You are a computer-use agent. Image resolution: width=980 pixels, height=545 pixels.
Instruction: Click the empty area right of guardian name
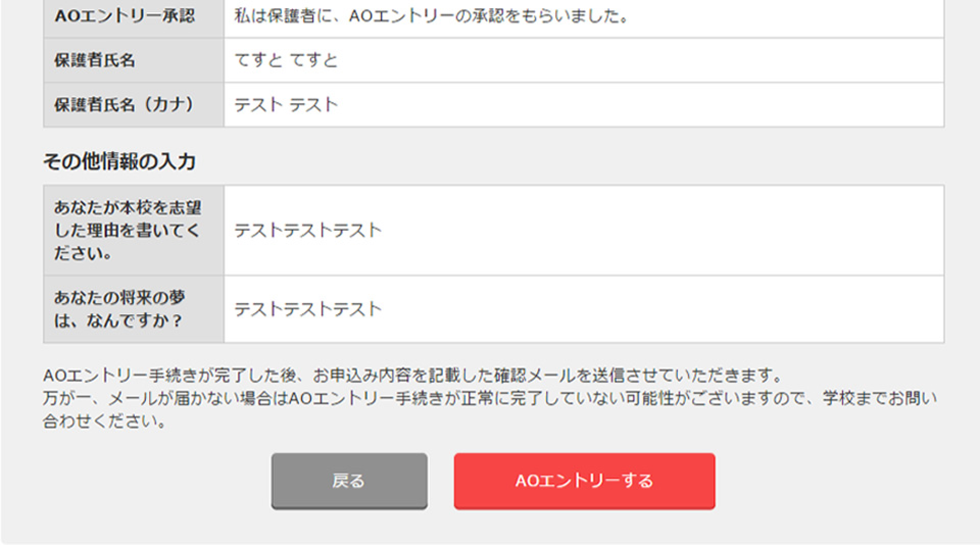(715, 60)
